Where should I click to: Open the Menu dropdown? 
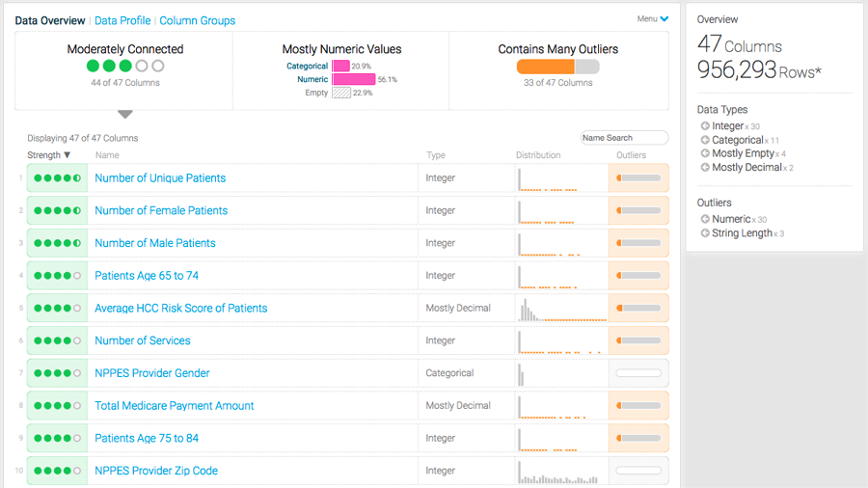653,19
